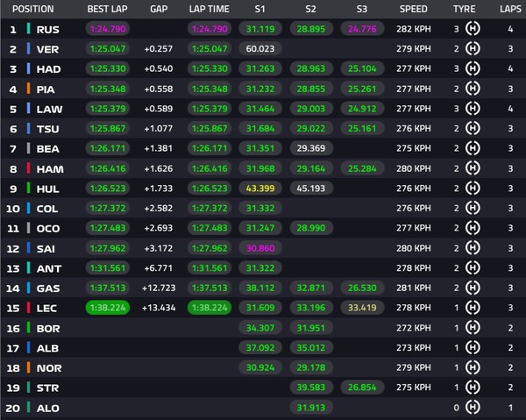The width and height of the screenshot is (526, 420).
Task: Click driver name RUS
Action: click(x=47, y=30)
